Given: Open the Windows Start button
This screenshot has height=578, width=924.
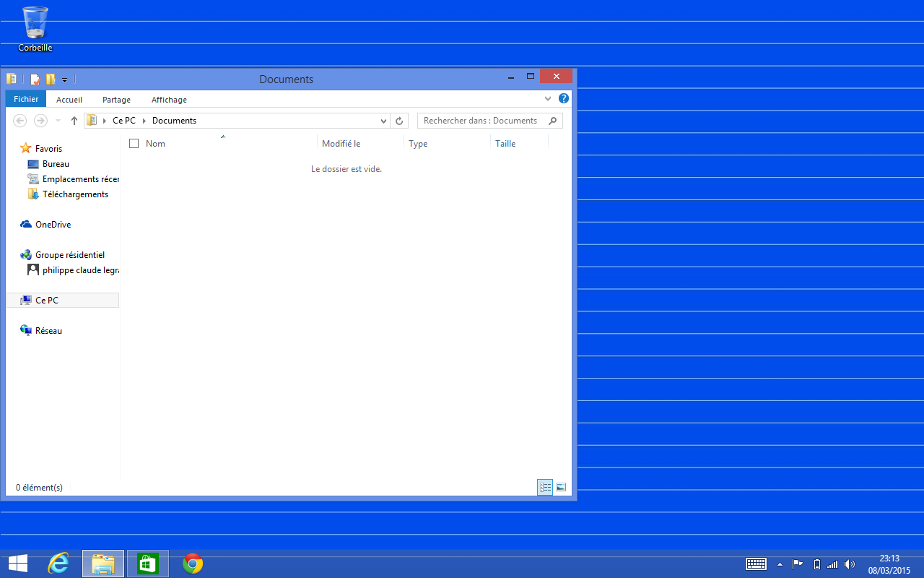Looking at the screenshot, I should [17, 564].
